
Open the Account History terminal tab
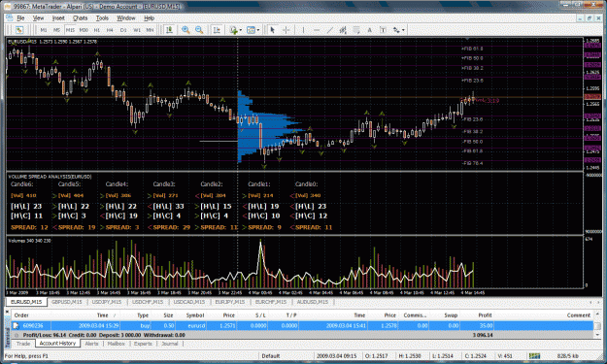pyautogui.click(x=57, y=344)
